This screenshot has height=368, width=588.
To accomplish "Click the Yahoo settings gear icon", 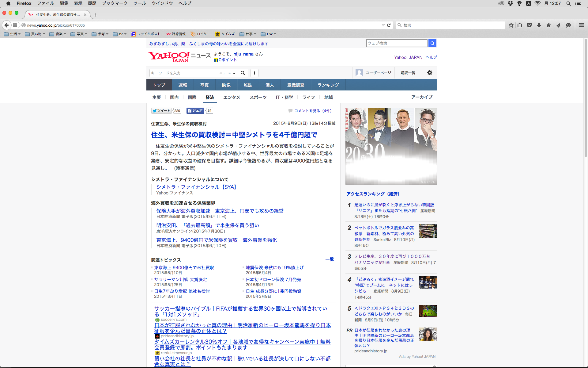I will [x=429, y=73].
